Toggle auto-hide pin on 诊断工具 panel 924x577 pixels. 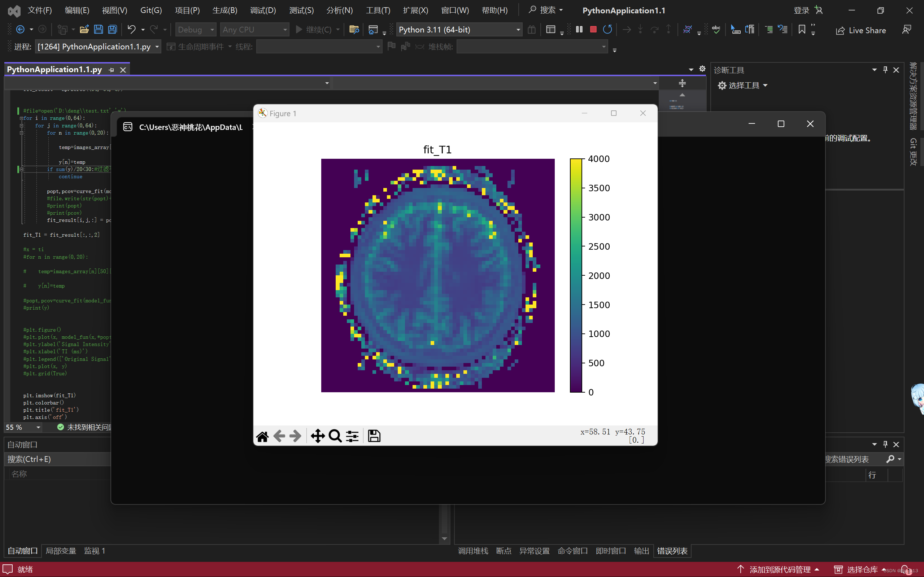pos(885,70)
